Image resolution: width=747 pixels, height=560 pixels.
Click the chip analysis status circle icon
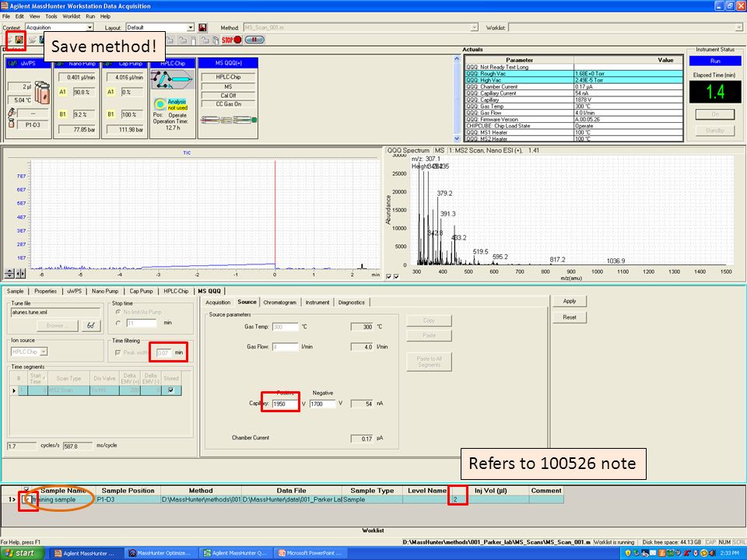160,103
